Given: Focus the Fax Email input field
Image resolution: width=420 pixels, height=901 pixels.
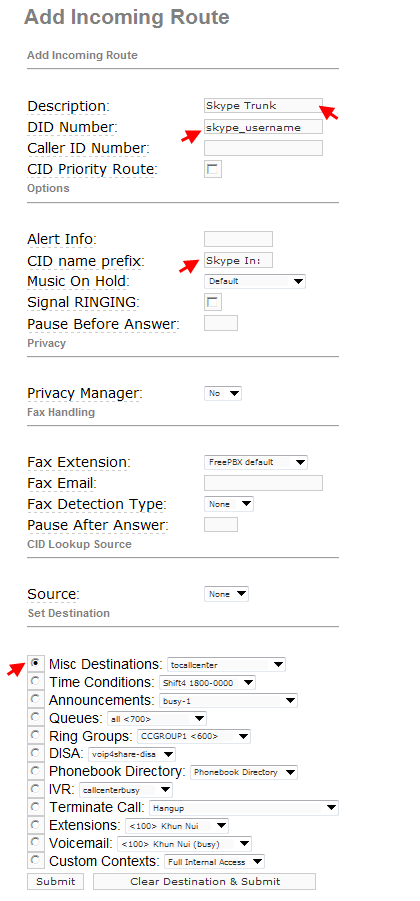Looking at the screenshot, I should (x=263, y=483).
